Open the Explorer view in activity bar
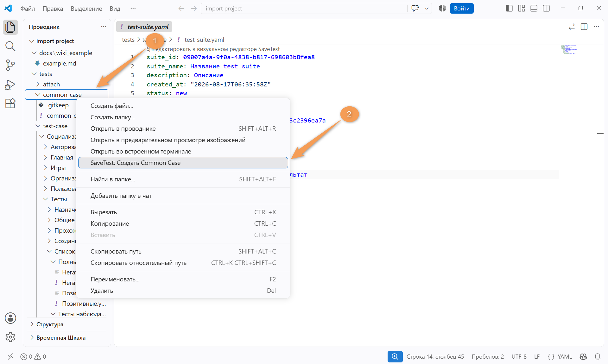 (x=10, y=27)
